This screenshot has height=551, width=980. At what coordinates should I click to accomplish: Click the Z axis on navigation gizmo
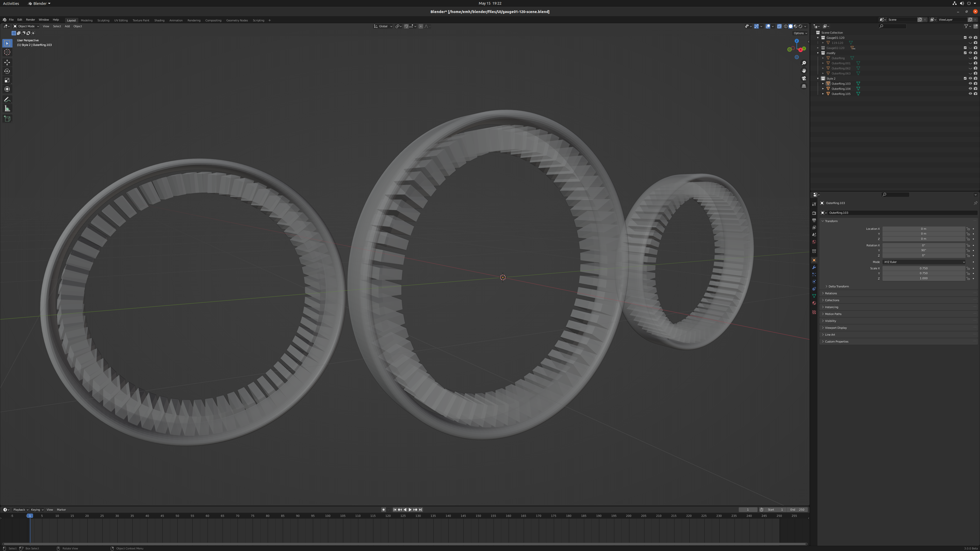click(x=797, y=41)
